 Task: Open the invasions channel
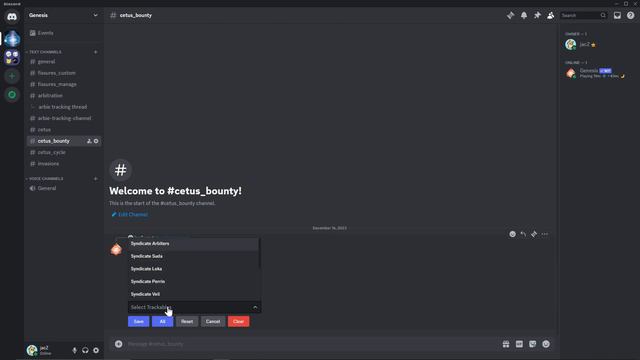(x=63, y=164)
